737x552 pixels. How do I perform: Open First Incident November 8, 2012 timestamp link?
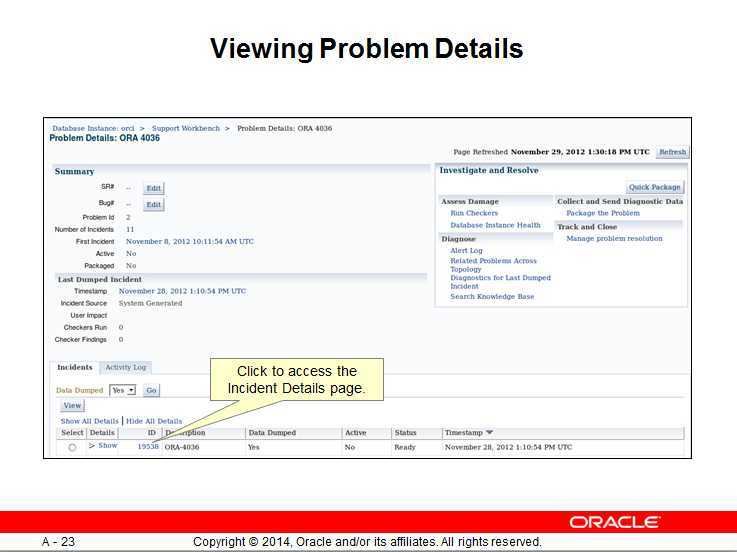click(190, 241)
